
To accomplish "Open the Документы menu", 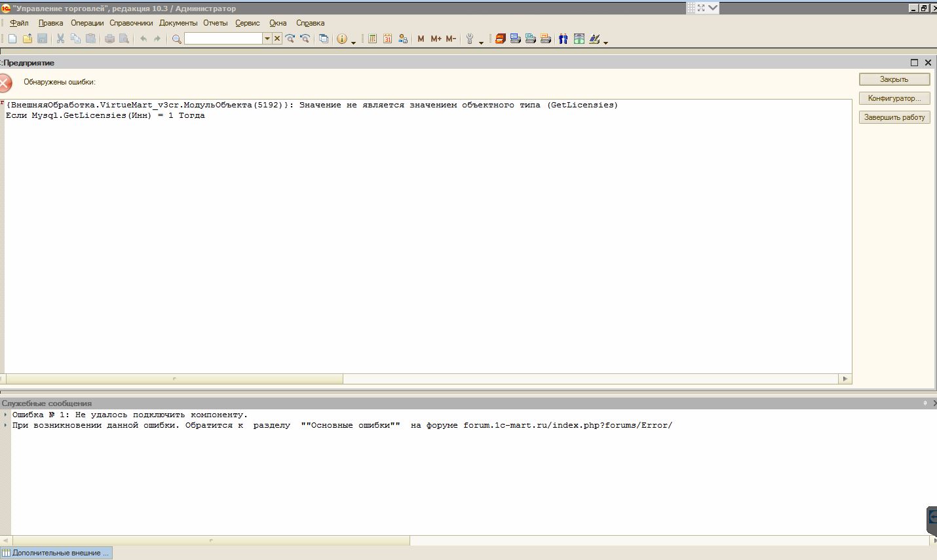I will (x=178, y=23).
